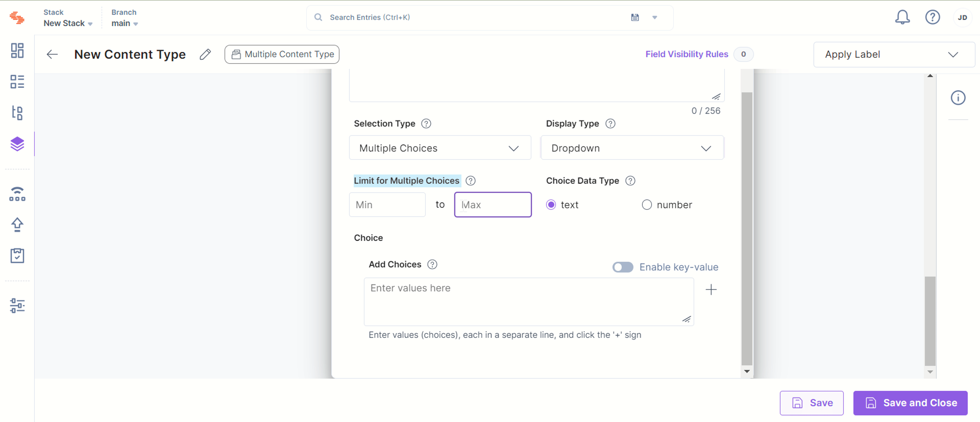Click the 0 / 256 character counter
The width and height of the screenshot is (980, 422).
[x=706, y=111]
